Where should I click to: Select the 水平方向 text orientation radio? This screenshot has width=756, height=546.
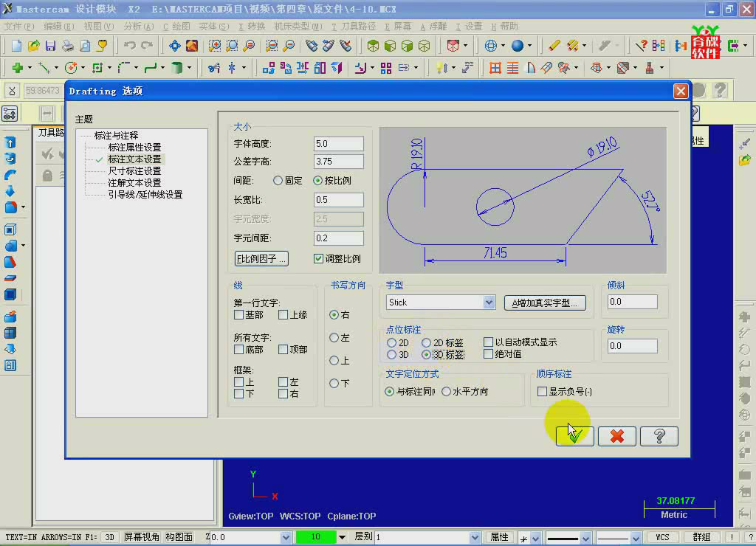pyautogui.click(x=446, y=392)
